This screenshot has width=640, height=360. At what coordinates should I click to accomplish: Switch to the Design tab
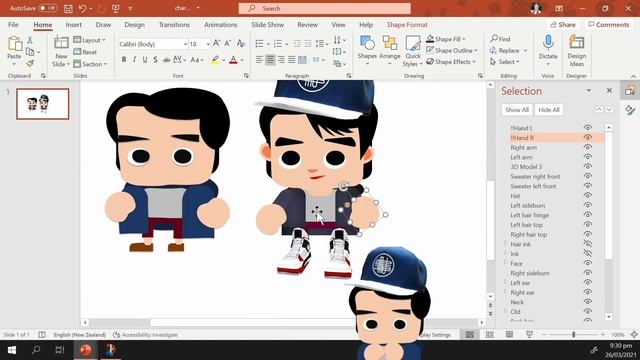point(134,24)
